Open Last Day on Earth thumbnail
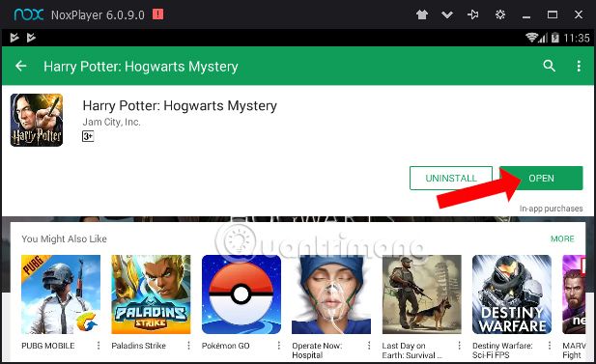 [422, 294]
